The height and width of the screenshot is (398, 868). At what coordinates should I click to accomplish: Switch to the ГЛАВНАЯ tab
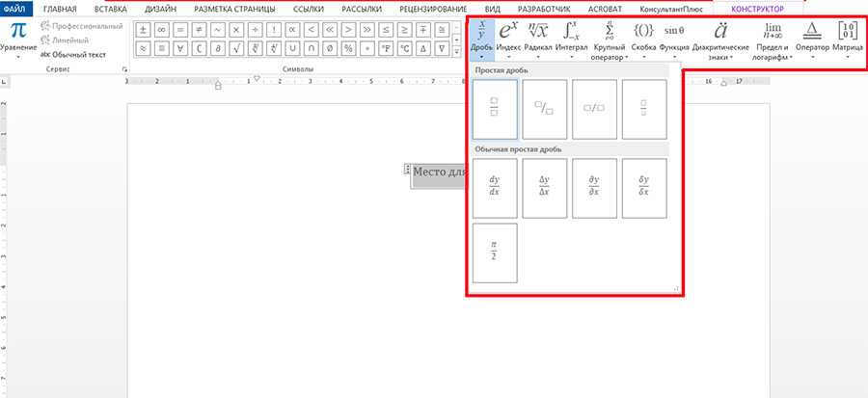tap(59, 9)
